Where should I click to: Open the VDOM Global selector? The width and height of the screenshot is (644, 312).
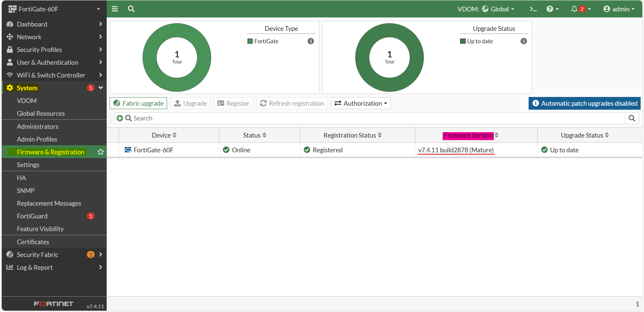click(x=486, y=9)
